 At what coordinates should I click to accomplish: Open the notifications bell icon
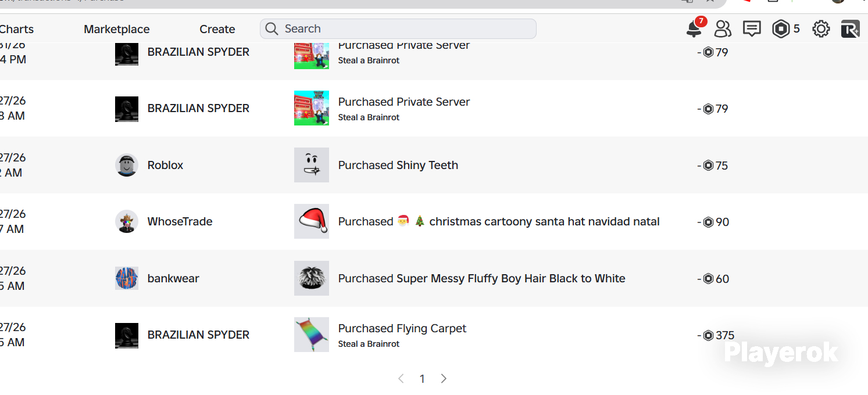tap(694, 28)
